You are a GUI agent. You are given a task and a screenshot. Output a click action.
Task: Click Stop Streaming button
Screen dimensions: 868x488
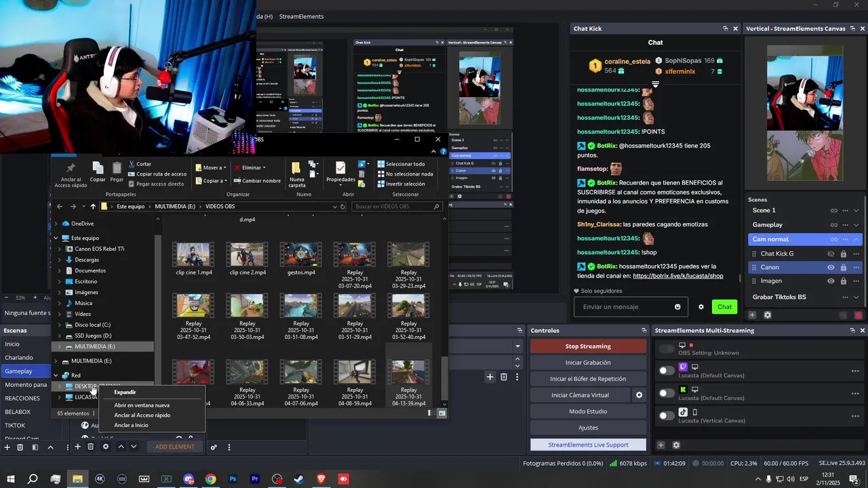(x=588, y=346)
